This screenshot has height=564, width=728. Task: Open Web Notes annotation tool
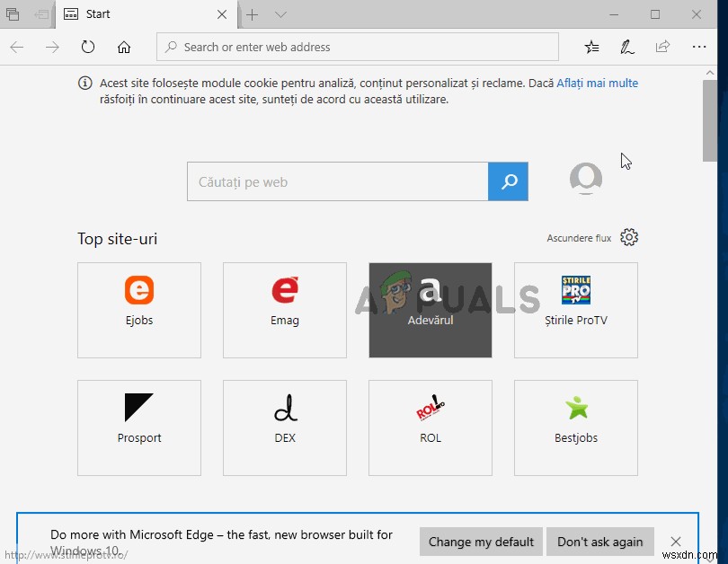[627, 47]
